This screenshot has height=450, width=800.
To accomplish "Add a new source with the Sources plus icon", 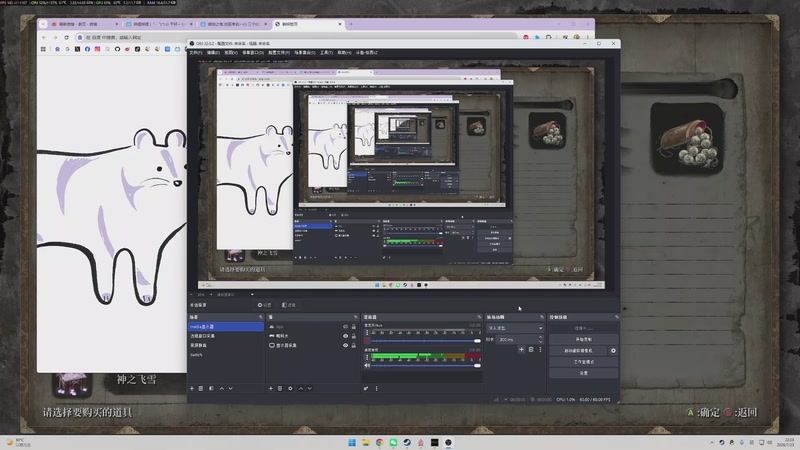I will pos(271,388).
